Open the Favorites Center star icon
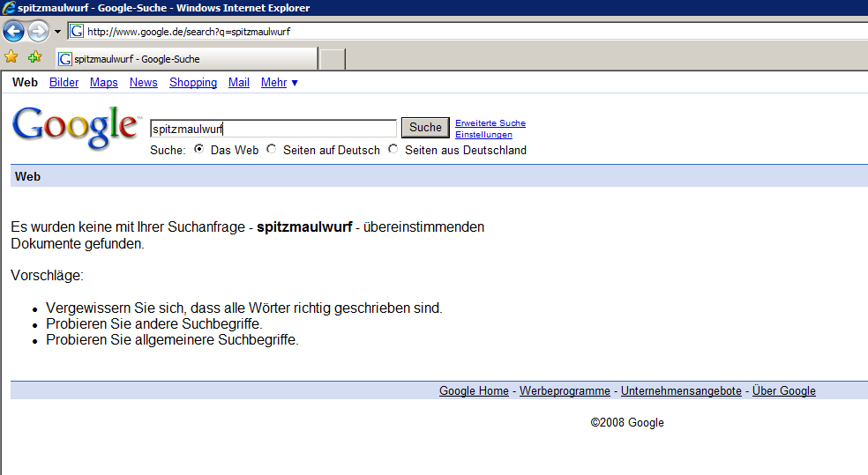Screen dimensions: 868x475 click(x=11, y=57)
